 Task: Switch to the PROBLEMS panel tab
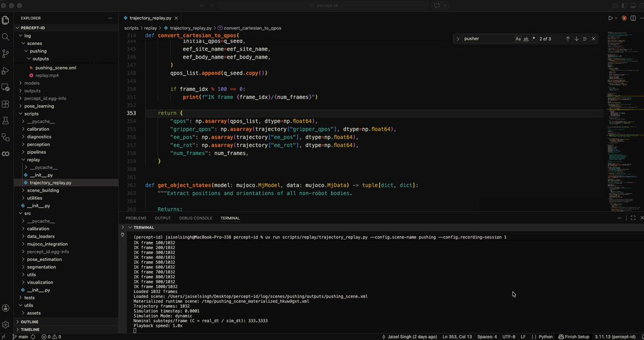click(x=136, y=218)
